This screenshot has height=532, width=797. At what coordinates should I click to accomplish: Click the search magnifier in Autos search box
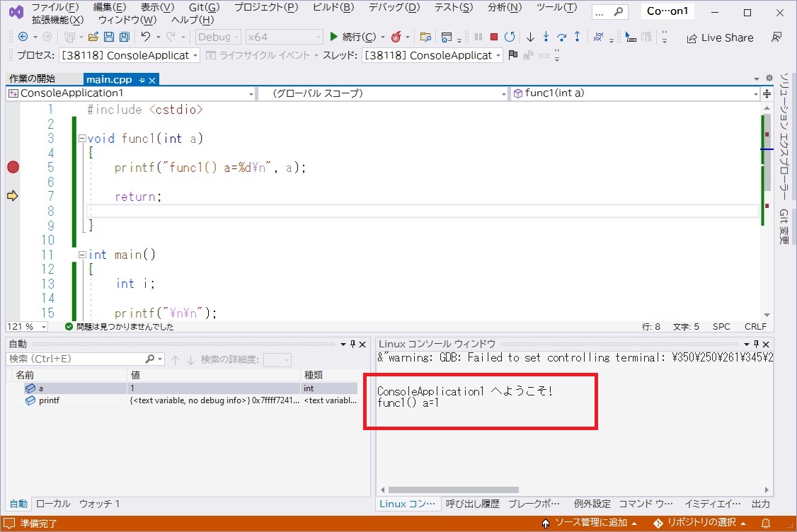click(x=150, y=359)
